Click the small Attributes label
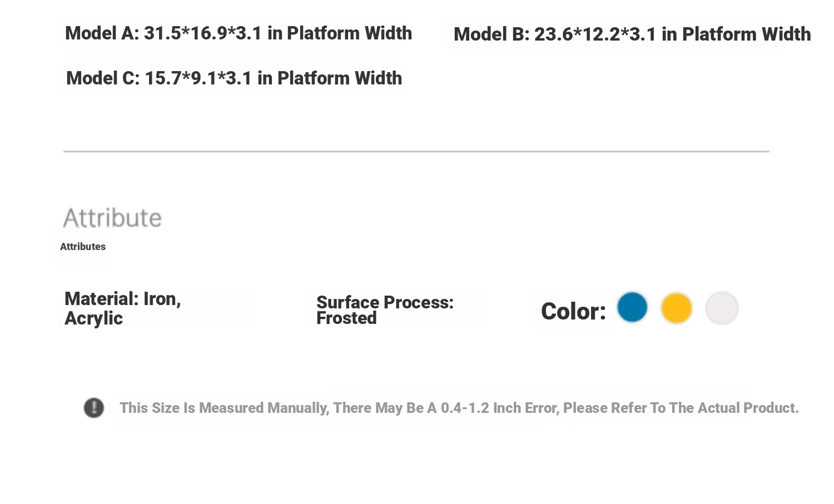This screenshot has width=834, height=504. pyautogui.click(x=83, y=247)
